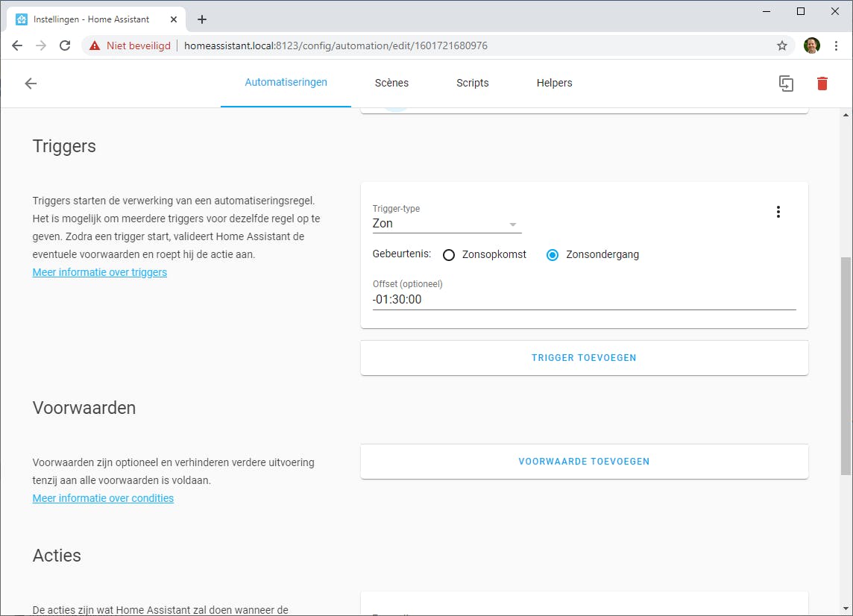853x616 pixels.
Task: Click the Niet beveiligd label
Action: click(139, 45)
